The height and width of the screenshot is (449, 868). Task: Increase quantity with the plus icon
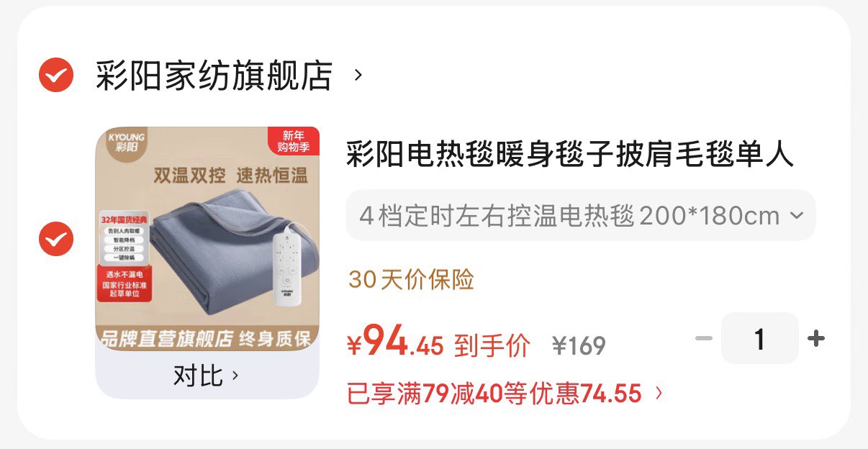click(815, 338)
